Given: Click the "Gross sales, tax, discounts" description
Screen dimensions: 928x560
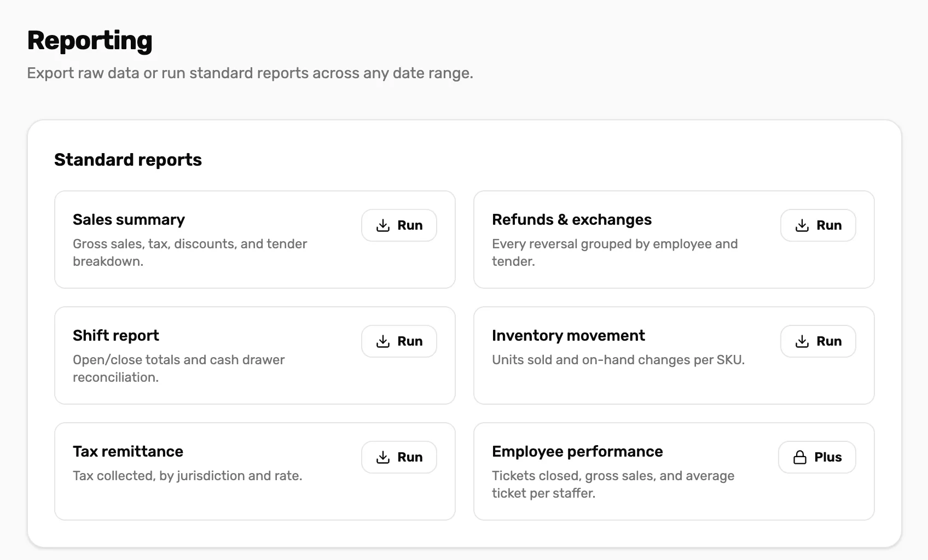Looking at the screenshot, I should coord(190,253).
